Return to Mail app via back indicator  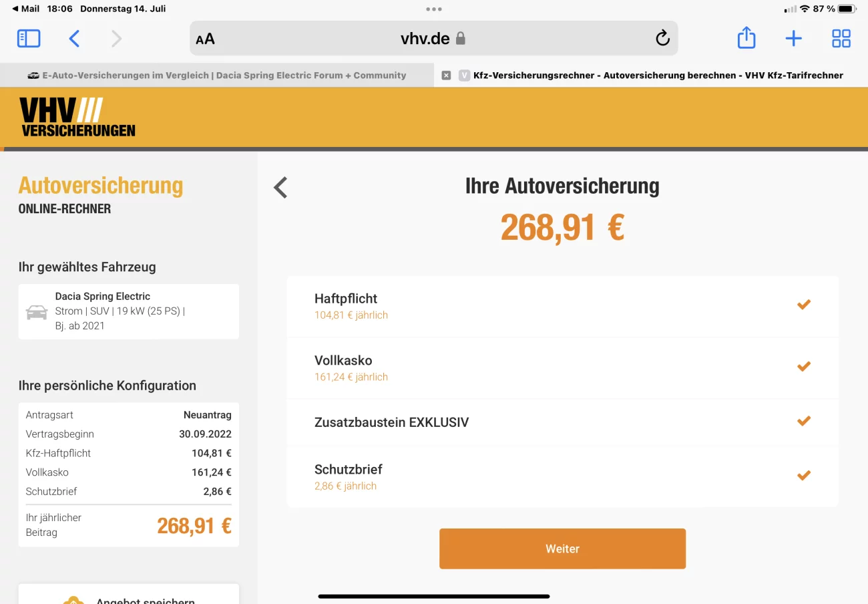point(26,9)
